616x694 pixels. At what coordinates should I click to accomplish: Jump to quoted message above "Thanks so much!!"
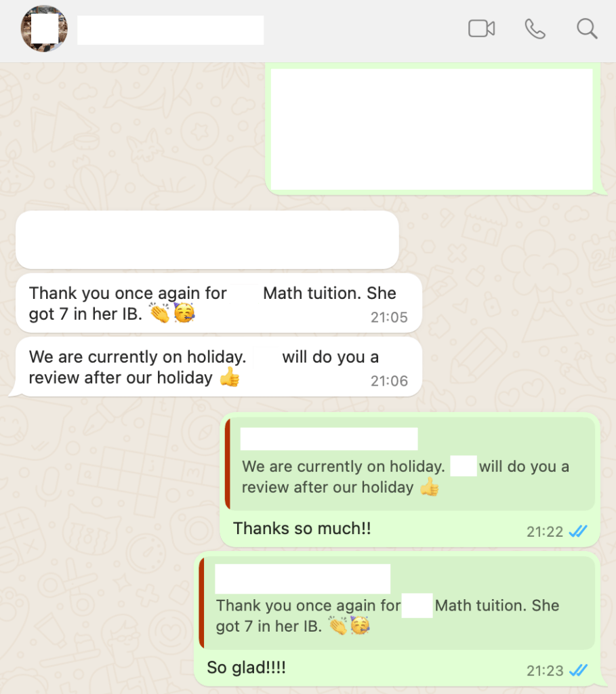coord(410,464)
